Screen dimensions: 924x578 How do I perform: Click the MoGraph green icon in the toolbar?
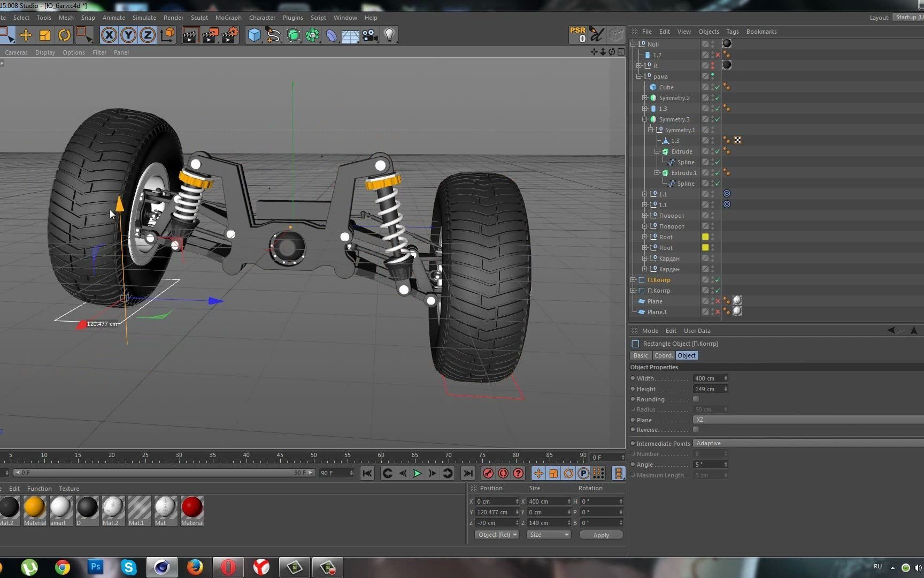click(x=312, y=35)
